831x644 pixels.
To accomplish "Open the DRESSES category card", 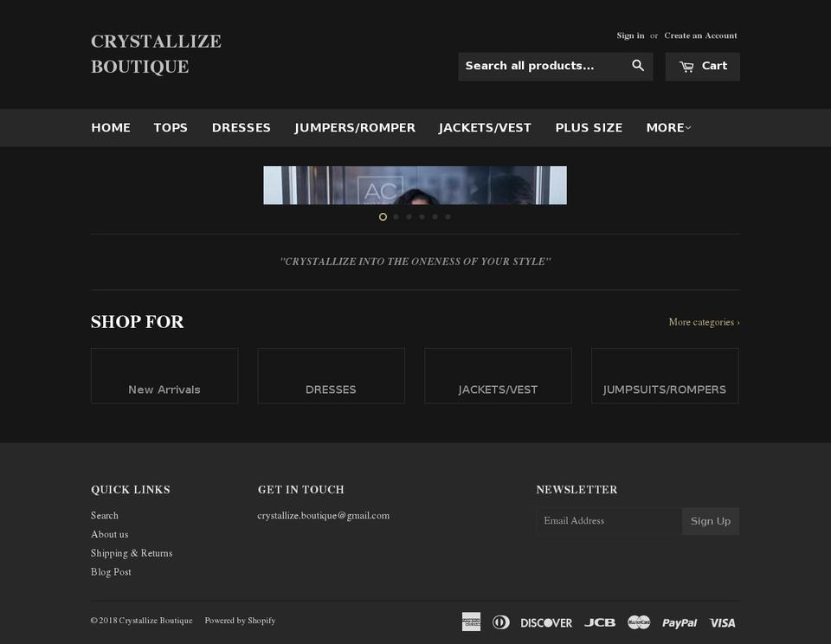I will click(x=332, y=376).
